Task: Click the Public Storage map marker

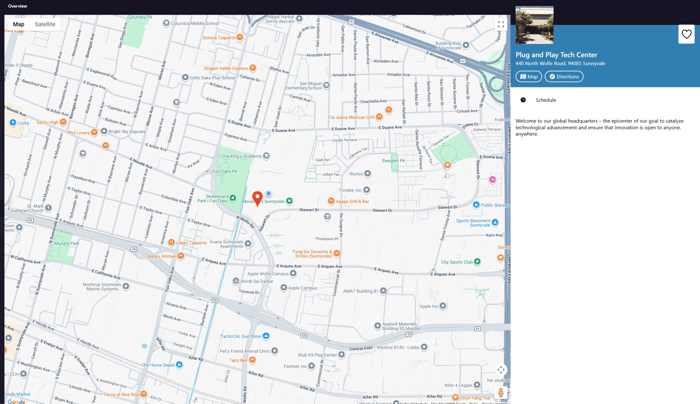Action: click(x=474, y=205)
